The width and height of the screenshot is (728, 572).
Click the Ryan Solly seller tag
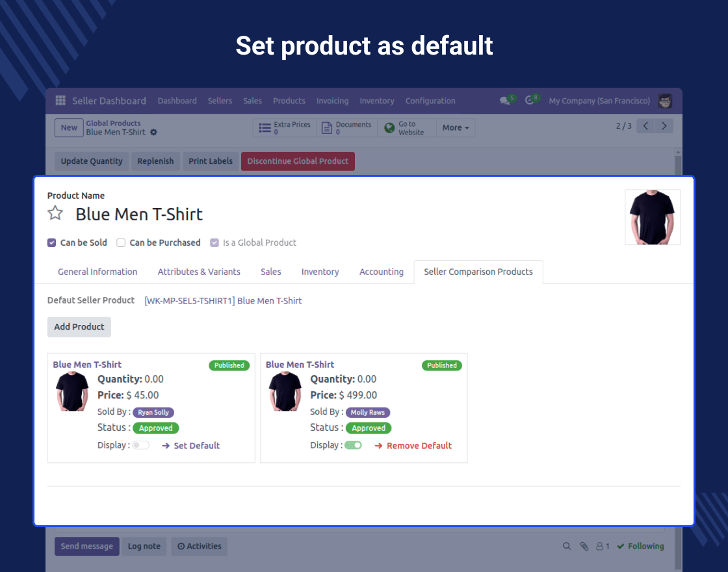click(153, 412)
